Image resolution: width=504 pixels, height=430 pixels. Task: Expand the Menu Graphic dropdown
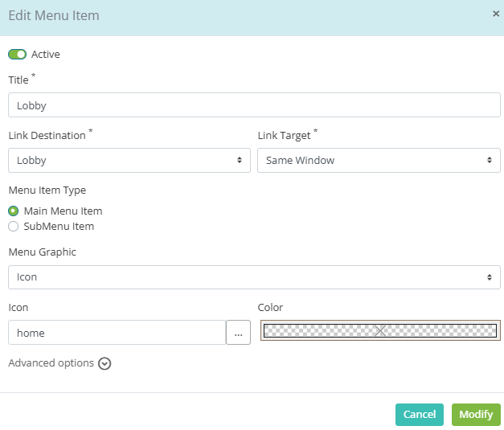coord(254,277)
